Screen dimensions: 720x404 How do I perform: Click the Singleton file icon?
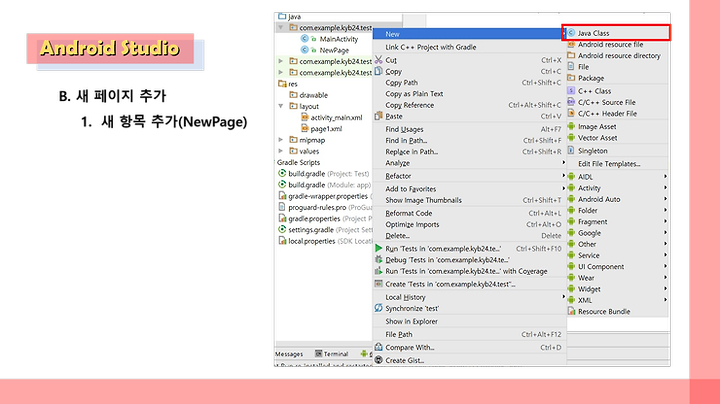point(571,150)
